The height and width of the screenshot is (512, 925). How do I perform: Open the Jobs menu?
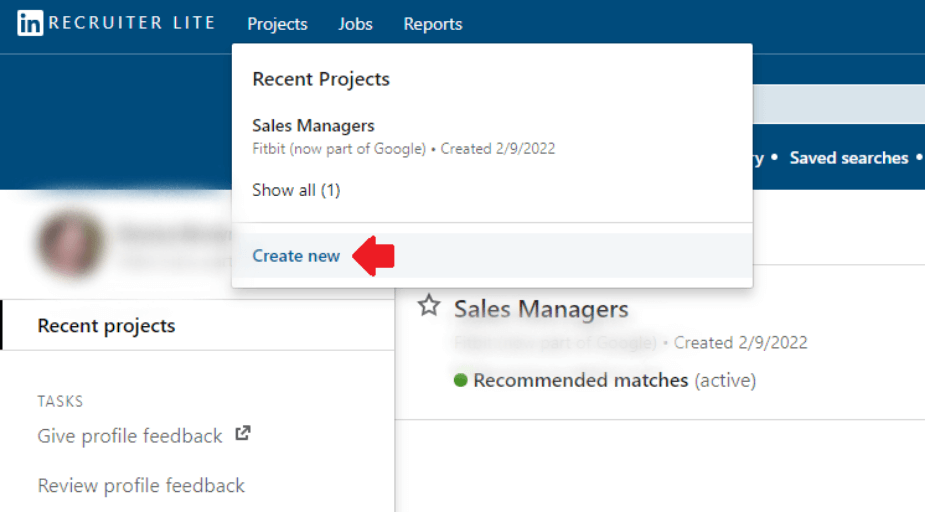[355, 24]
